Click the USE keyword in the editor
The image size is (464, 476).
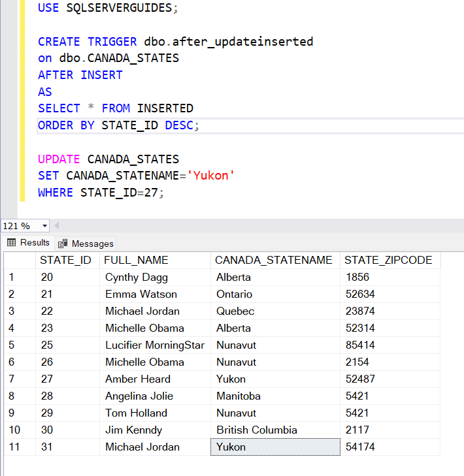pyautogui.click(x=48, y=8)
